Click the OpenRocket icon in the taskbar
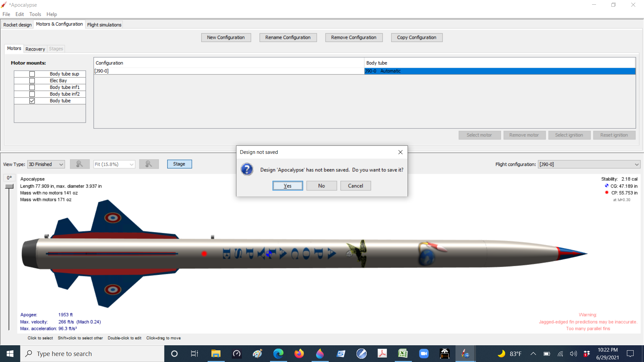The width and height of the screenshot is (644, 362). [465, 354]
